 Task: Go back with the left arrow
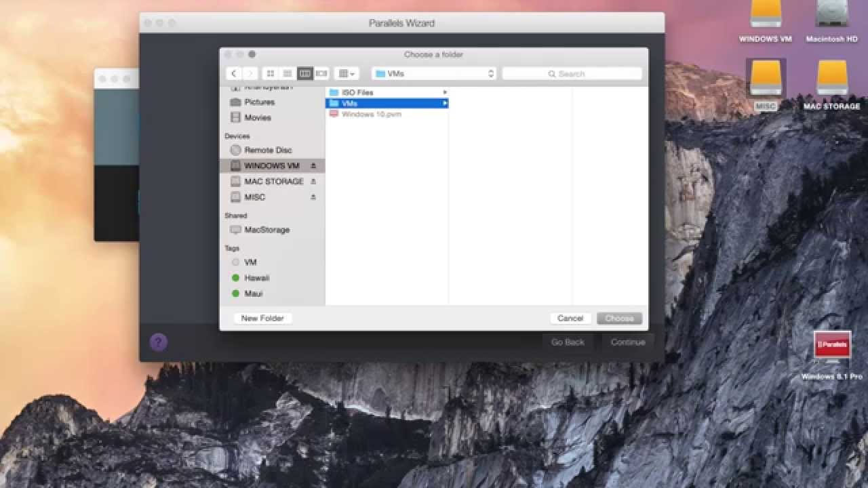coord(234,73)
